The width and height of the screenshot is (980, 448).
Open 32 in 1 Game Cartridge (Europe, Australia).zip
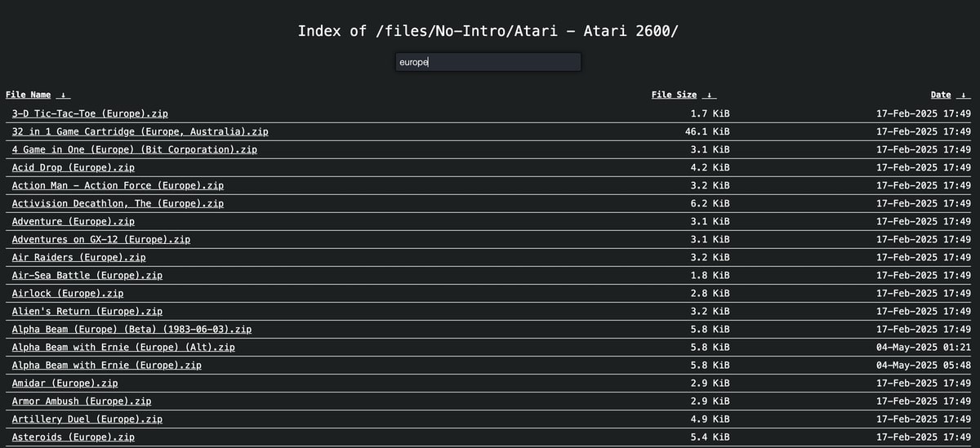click(x=140, y=132)
